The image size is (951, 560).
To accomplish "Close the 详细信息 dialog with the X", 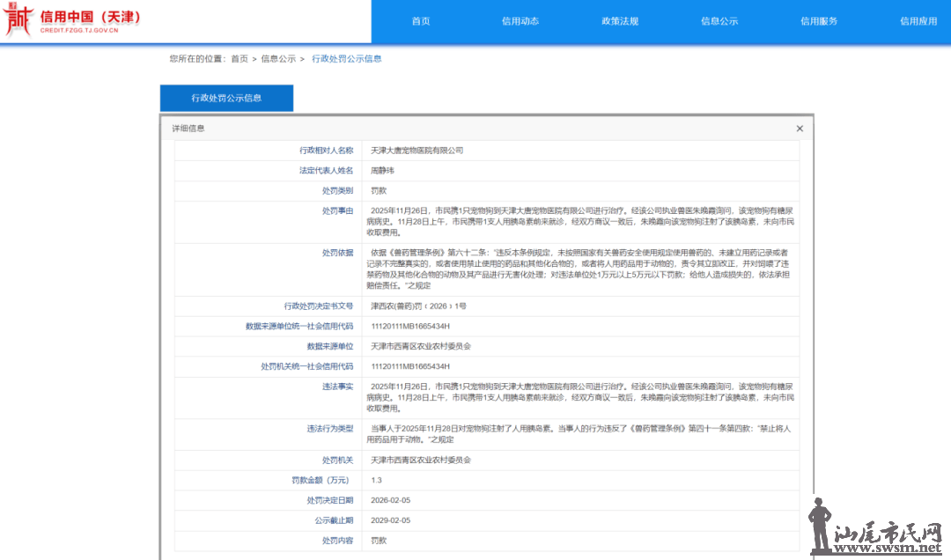I will click(x=800, y=129).
